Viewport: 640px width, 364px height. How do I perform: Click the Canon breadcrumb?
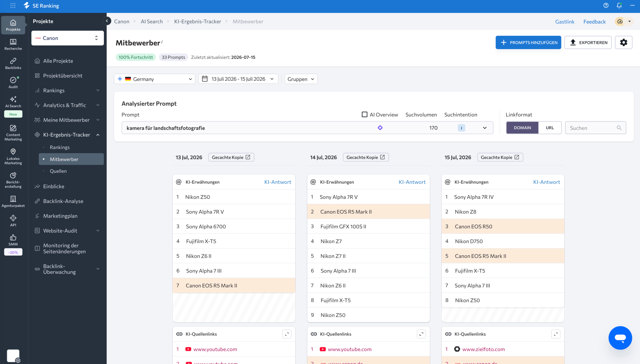coord(122,21)
